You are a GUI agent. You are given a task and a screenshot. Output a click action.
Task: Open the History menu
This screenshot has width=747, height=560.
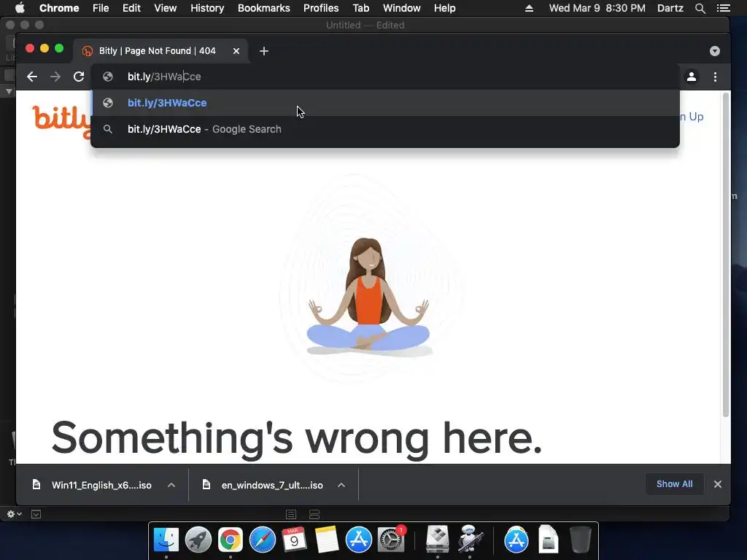click(x=207, y=8)
